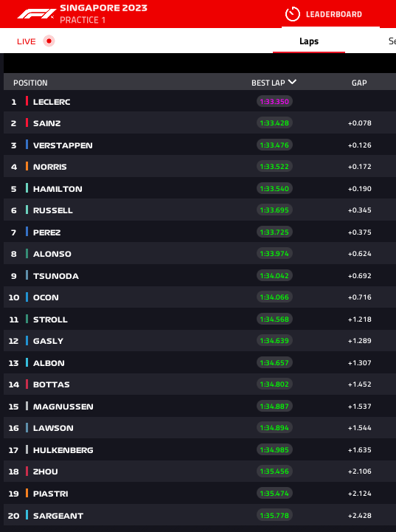Click the F1 logo in the header
The width and height of the screenshot is (396, 532).
[37, 13]
